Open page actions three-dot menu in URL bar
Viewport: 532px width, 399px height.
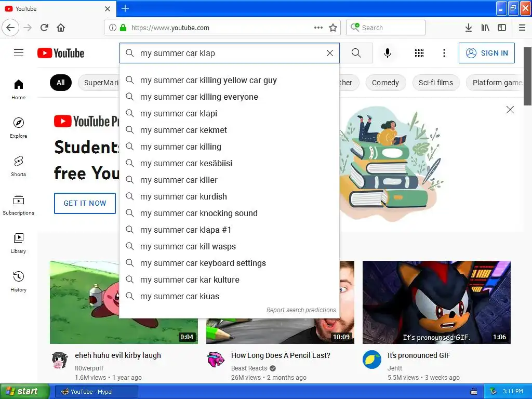[318, 28]
